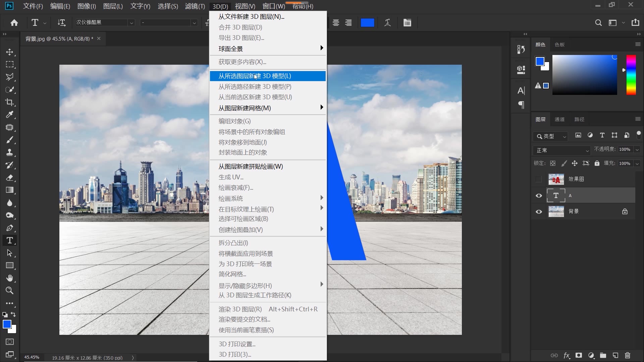Switch to the 路径 tab
This screenshot has height=362, width=644.
(579, 119)
